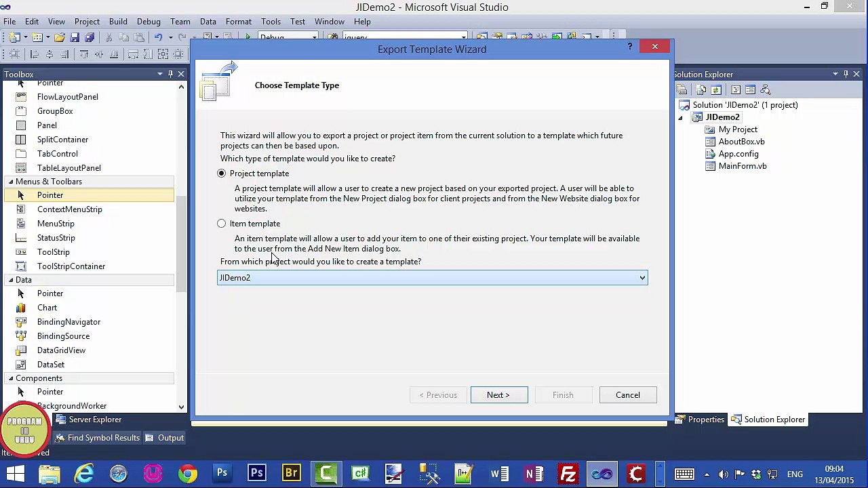Click View Class Diagram icon in Solution Explorer
Image resolution: width=868 pixels, height=488 pixels.
[x=766, y=89]
